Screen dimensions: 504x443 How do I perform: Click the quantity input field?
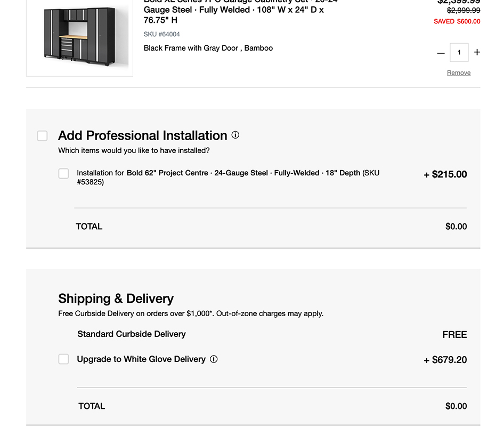[x=459, y=52]
